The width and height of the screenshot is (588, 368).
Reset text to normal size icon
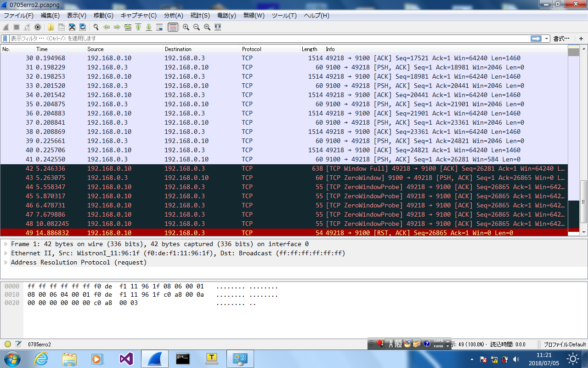click(207, 27)
